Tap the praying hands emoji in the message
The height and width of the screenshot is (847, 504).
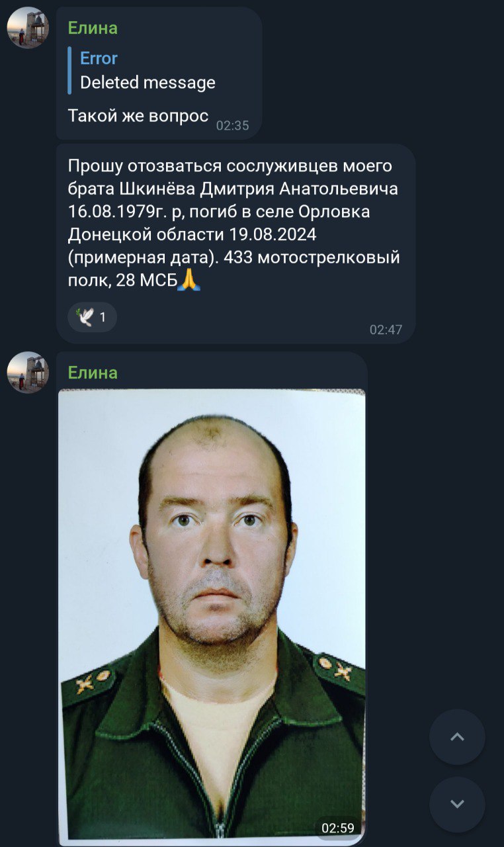coord(189,281)
